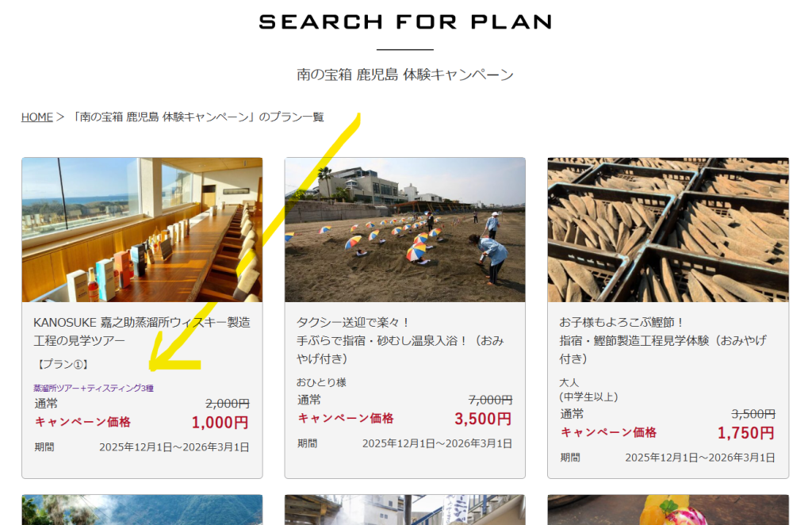
Task: Open the mountain landscape photo in second row
Action: [x=142, y=510]
